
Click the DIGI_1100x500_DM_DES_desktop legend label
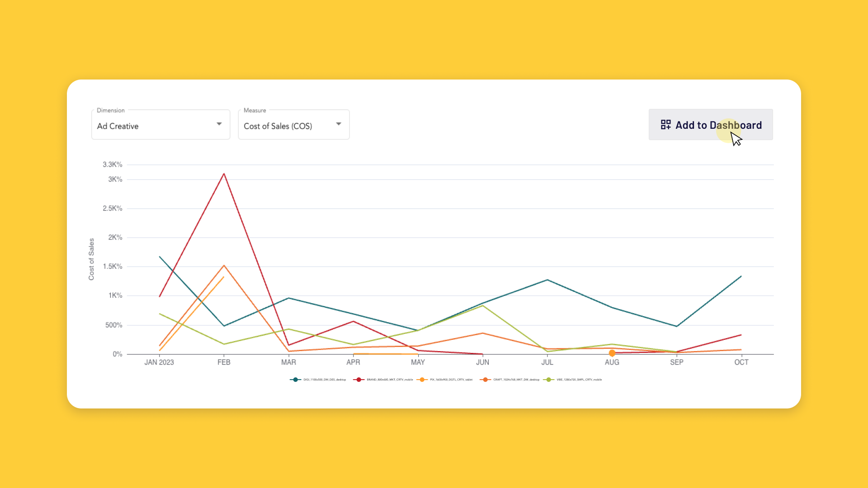pos(325,380)
